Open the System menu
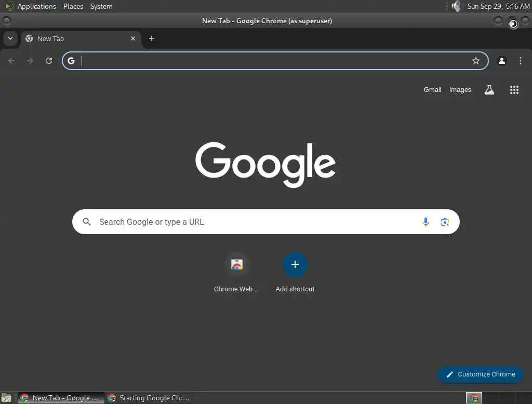This screenshot has width=532, height=404. coord(101,6)
